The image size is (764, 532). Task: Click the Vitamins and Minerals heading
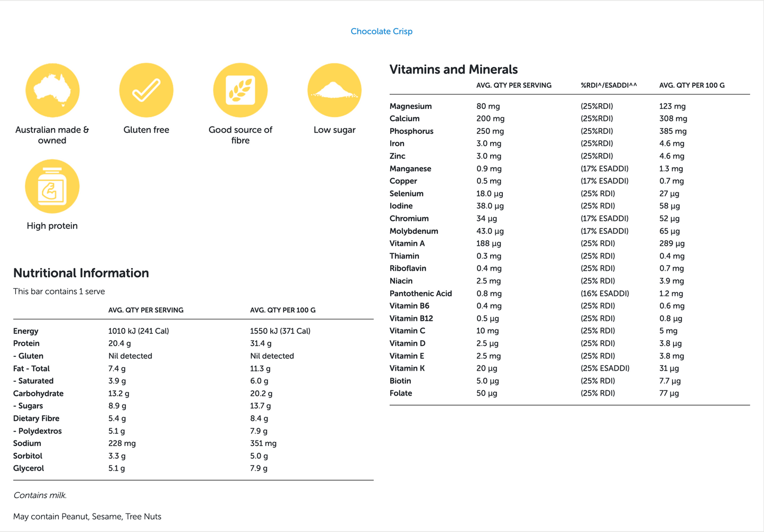click(453, 69)
